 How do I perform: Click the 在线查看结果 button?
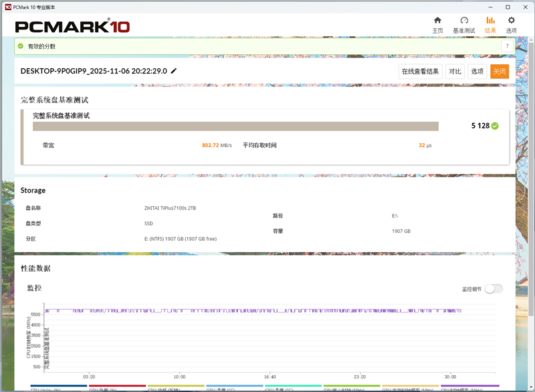tap(421, 71)
